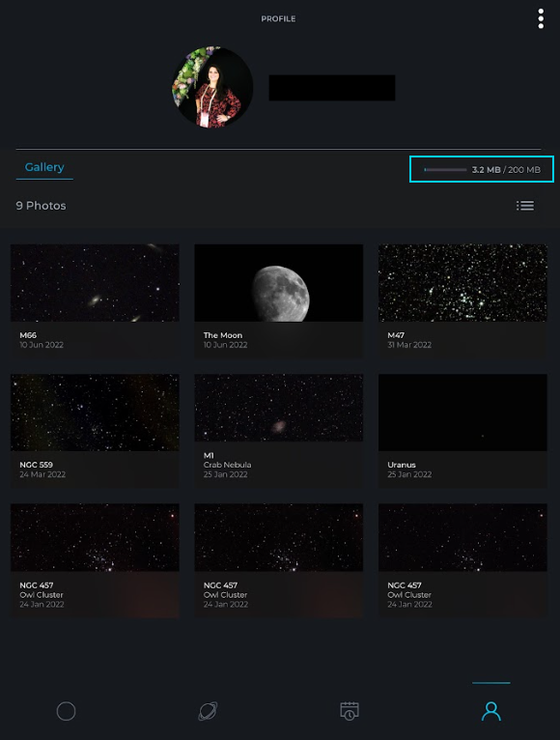The height and width of the screenshot is (740, 560).
Task: Open the NGC 559 photo
Action: (95, 431)
